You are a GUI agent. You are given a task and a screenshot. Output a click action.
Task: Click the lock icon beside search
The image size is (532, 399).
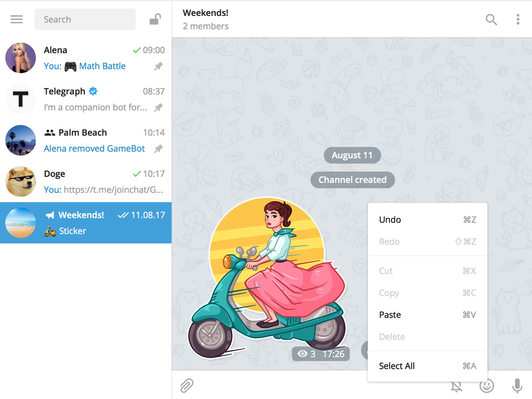155,20
